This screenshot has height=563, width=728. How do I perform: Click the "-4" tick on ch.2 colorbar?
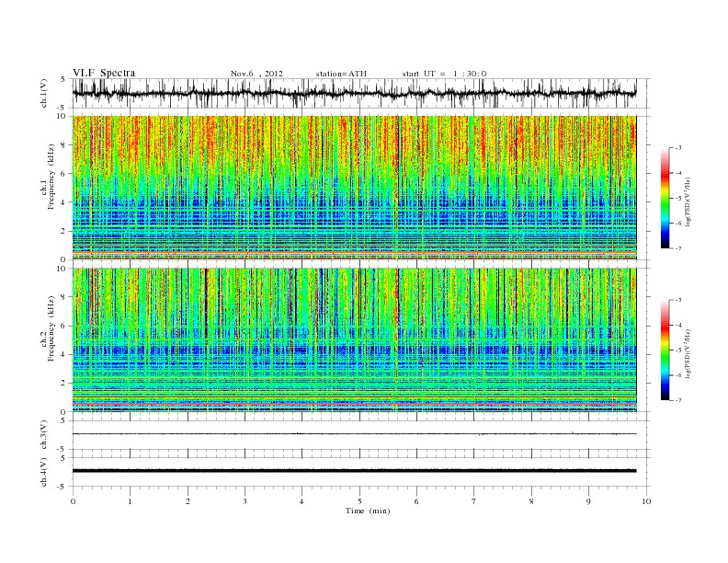point(678,325)
